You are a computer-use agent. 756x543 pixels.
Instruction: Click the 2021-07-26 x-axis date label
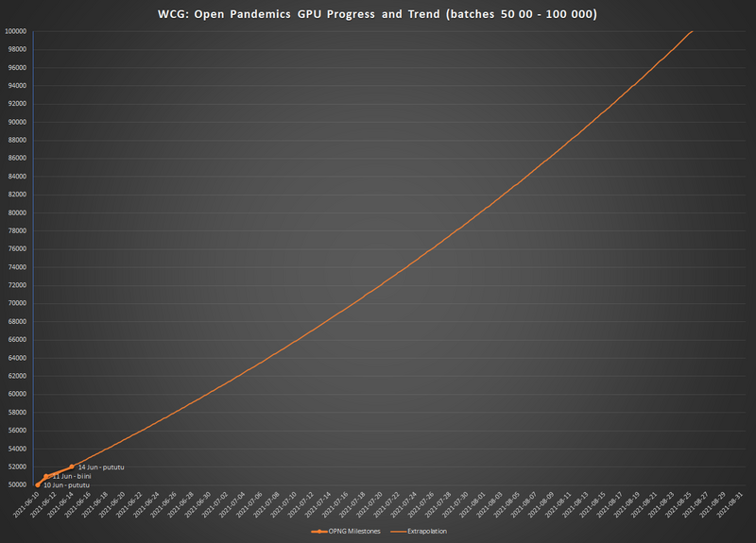click(421, 504)
